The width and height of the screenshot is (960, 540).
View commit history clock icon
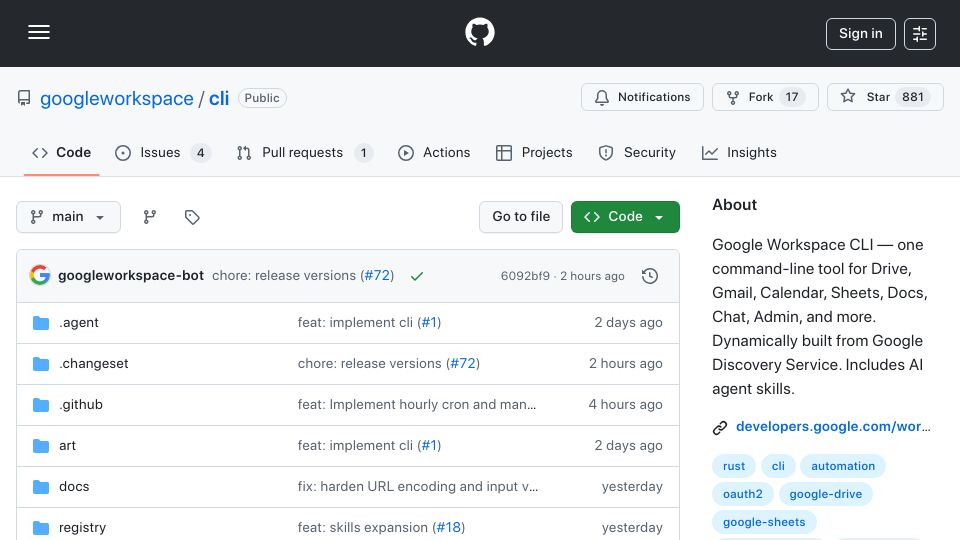650,276
